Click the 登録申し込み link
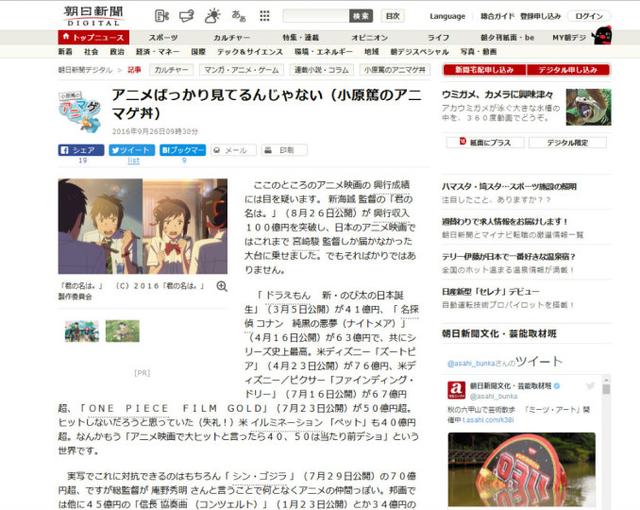 pos(540,16)
